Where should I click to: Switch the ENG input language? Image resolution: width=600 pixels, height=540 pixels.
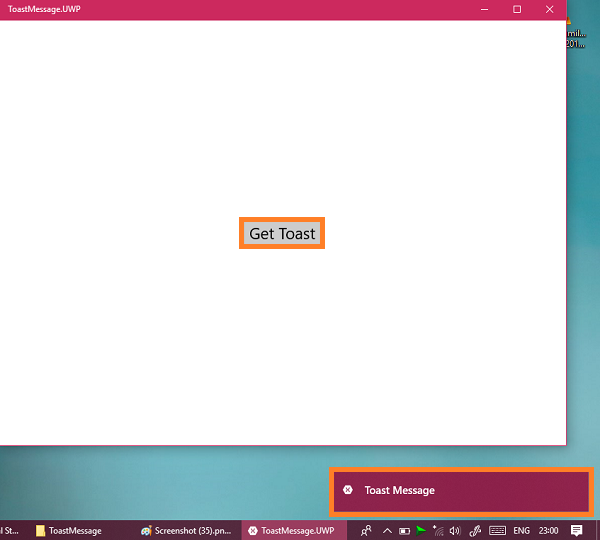(x=521, y=530)
